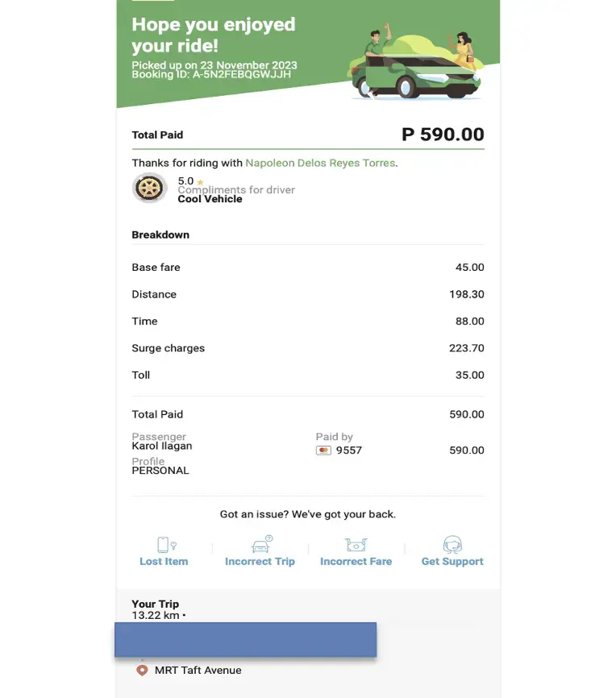This screenshot has width=616, height=698.
Task: Click the Lost Item phone icon
Action: (167, 544)
